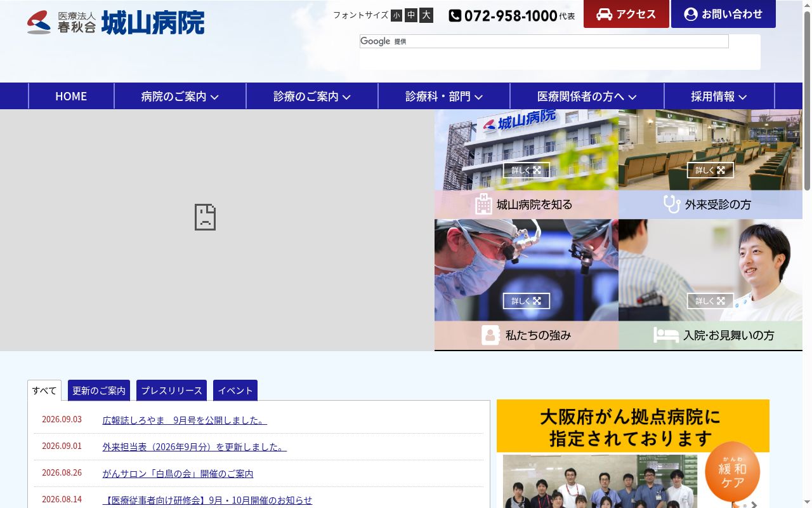Click the hospital building icon beside 城山病院を知る
Image resolution: width=812 pixels, height=508 pixels.
pyautogui.click(x=483, y=204)
